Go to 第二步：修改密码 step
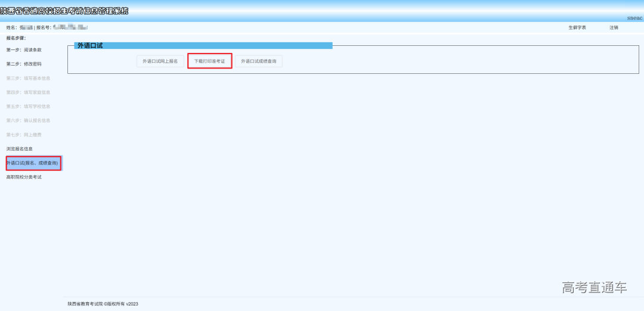 click(24, 64)
